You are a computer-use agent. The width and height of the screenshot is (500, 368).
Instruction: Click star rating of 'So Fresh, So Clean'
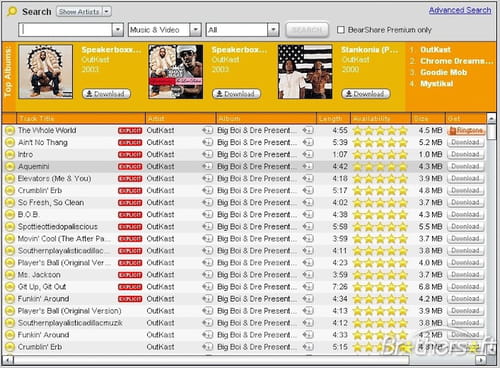[x=380, y=203]
